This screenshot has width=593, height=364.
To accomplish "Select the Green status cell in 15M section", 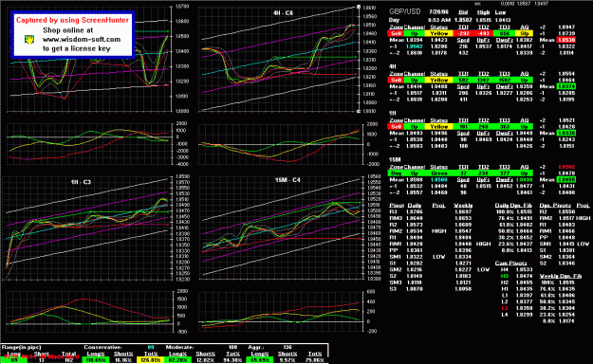I will tap(438, 173).
